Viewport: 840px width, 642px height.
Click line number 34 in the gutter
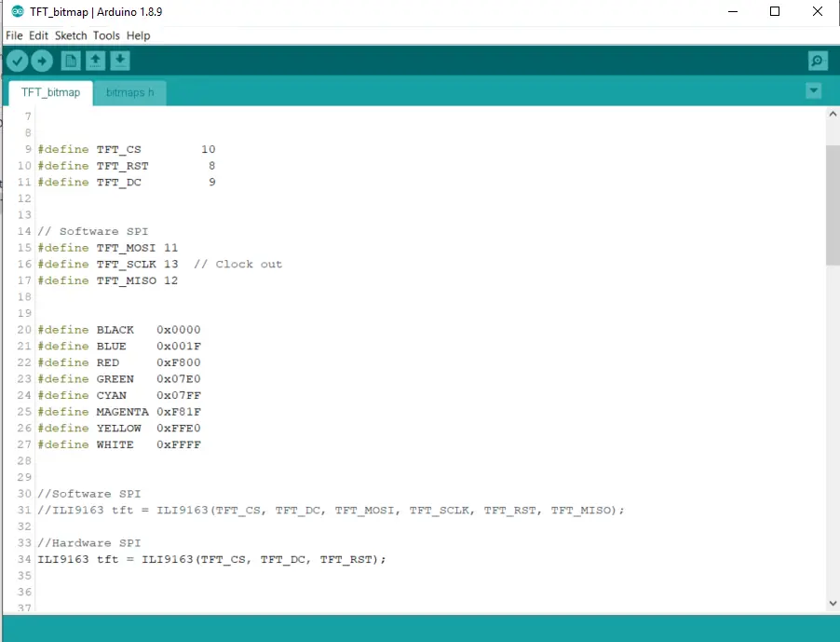[24, 559]
